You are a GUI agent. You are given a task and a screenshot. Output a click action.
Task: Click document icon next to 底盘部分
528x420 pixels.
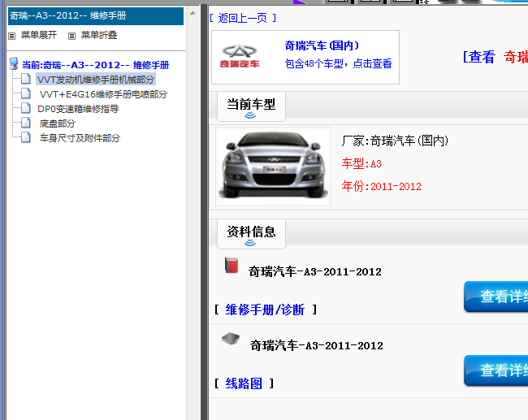26,123
